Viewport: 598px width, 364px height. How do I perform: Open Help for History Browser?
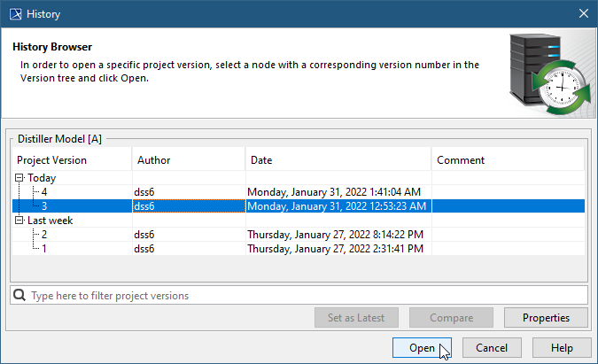(x=560, y=348)
